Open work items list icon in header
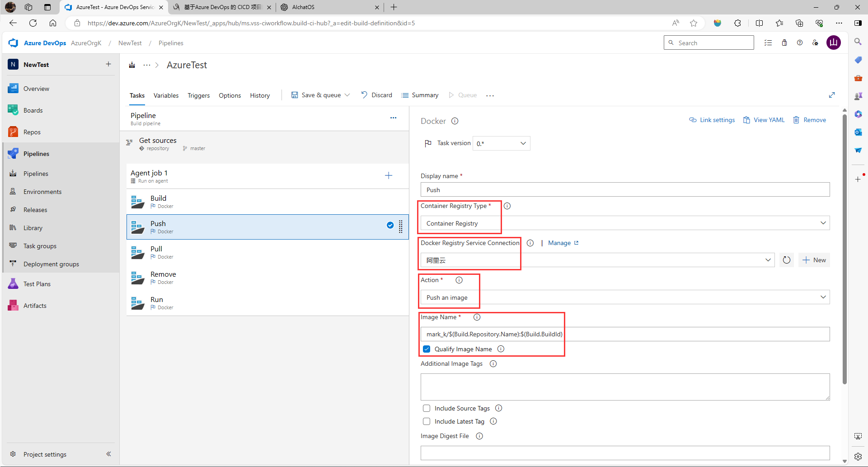Viewport: 868px width, 467px height. tap(768, 43)
